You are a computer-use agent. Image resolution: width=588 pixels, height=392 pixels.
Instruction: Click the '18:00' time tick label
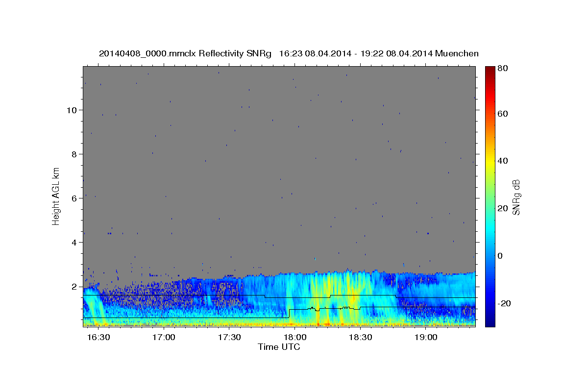tap(295, 338)
